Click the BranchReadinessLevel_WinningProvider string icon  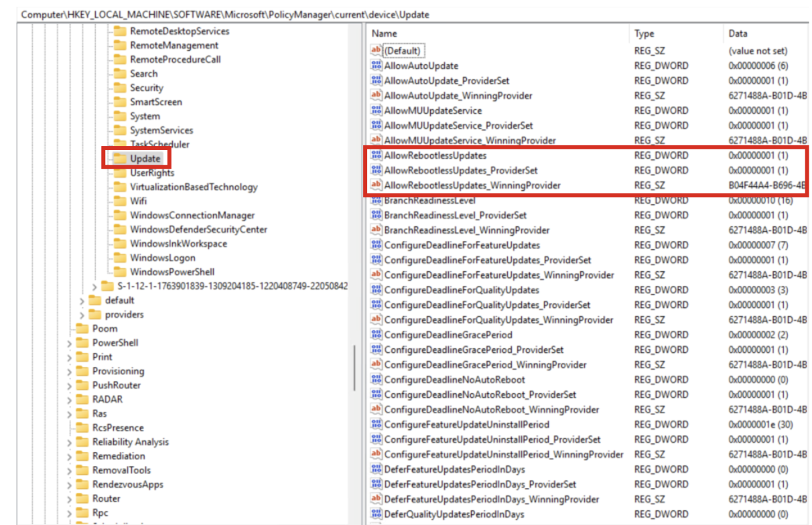[377, 230]
